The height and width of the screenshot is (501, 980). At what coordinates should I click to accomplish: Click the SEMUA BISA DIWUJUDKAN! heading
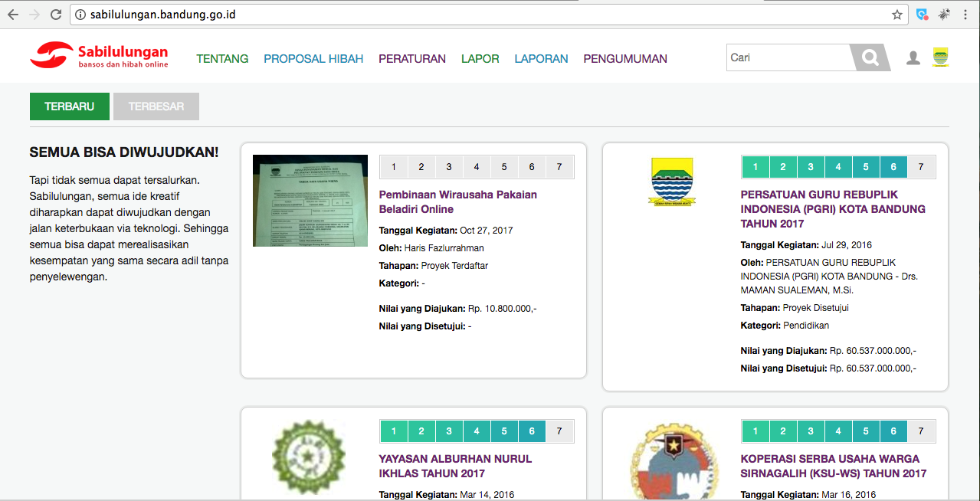pyautogui.click(x=124, y=152)
